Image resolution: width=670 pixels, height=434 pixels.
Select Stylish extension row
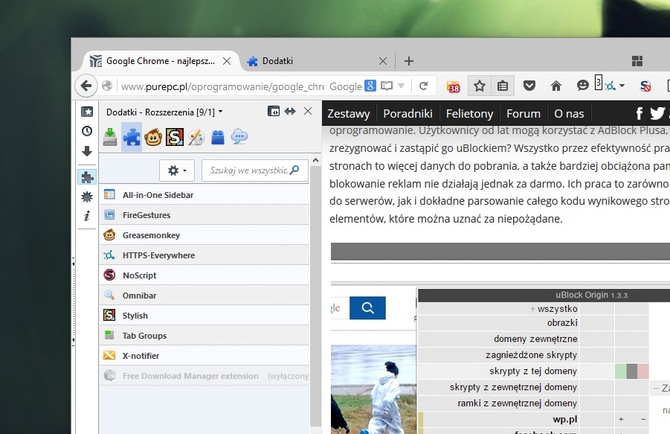(x=204, y=315)
